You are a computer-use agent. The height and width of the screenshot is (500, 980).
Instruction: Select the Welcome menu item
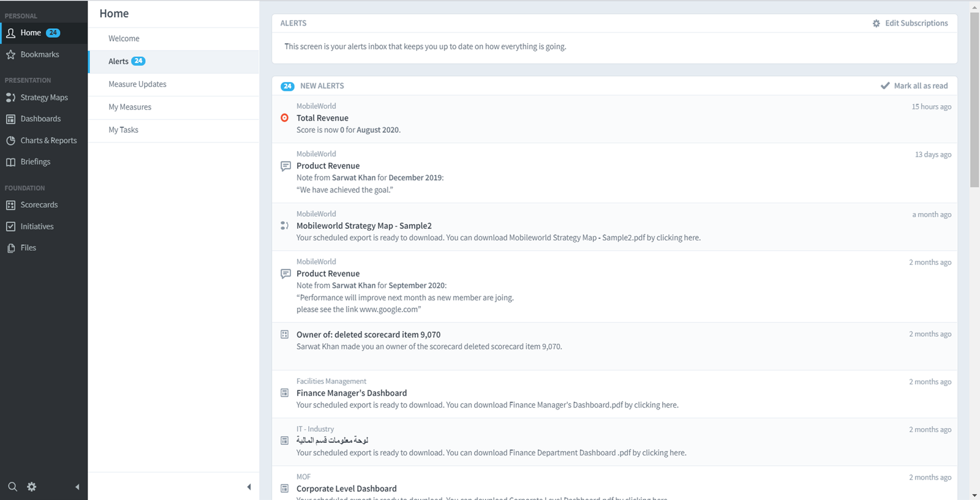173,39
